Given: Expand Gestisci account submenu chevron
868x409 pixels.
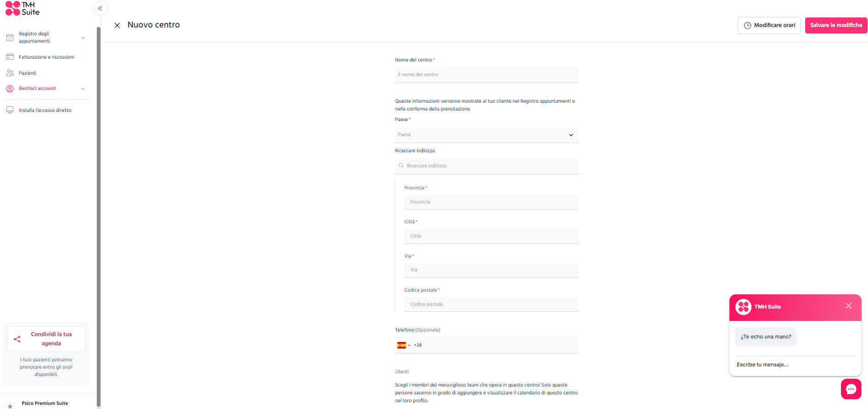Looking at the screenshot, I should point(83,88).
